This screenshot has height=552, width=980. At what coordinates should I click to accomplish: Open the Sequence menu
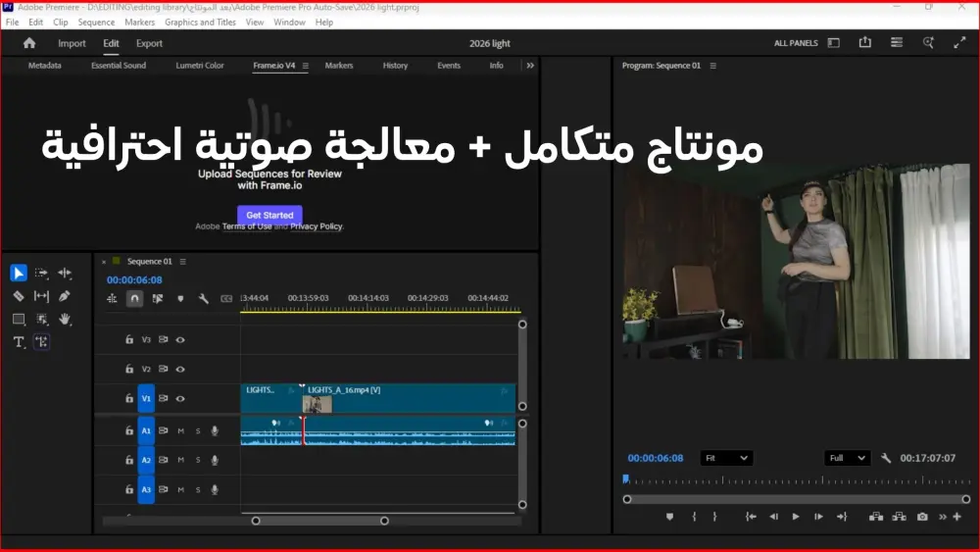click(x=96, y=22)
